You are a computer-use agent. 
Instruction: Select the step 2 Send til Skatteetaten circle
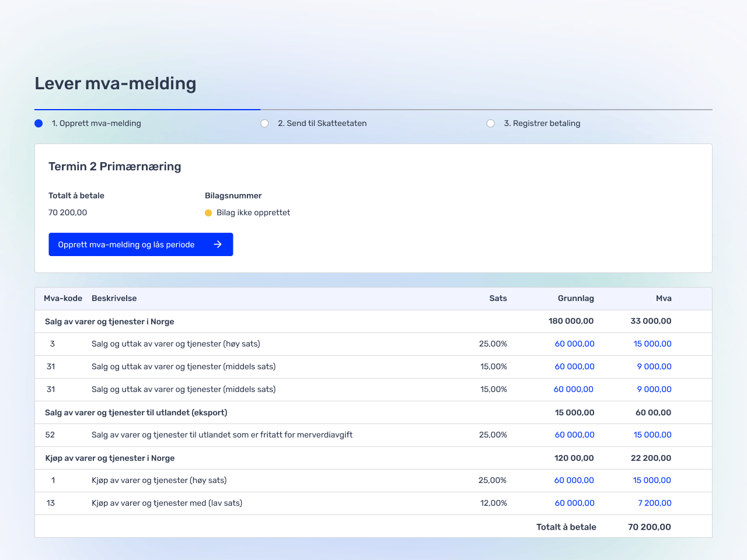(x=264, y=123)
